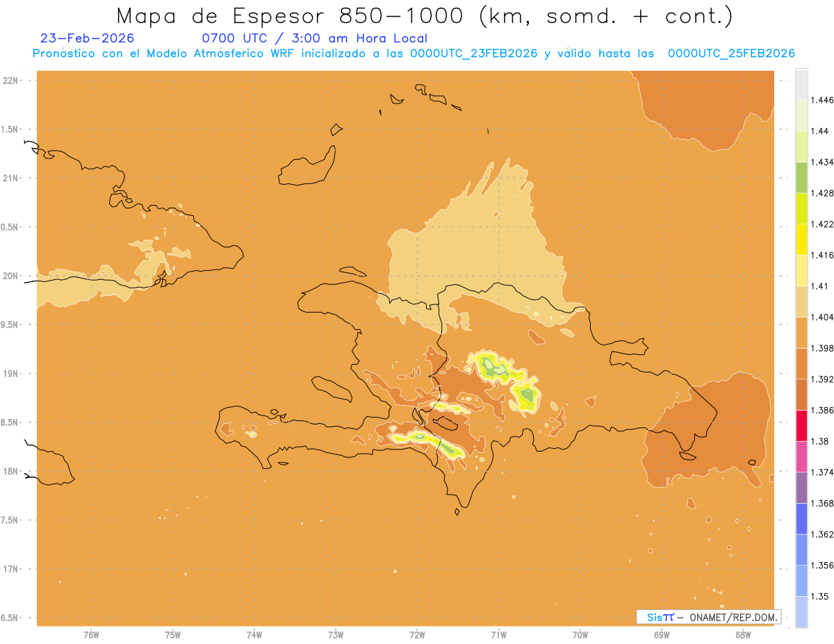Click the longitude label "73W"
834x644 pixels.
tap(336, 635)
